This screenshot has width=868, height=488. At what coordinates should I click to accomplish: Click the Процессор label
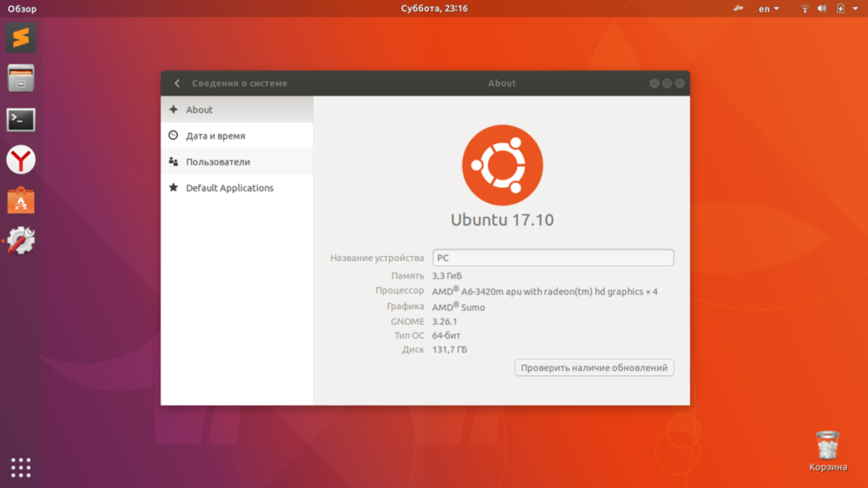(400, 291)
